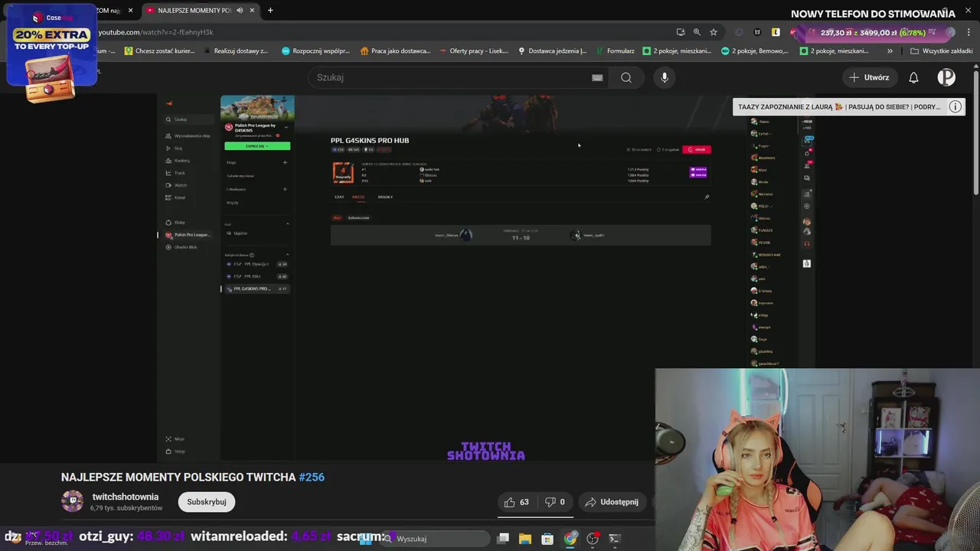Image resolution: width=980 pixels, height=551 pixels.
Task: Open suggested video 'TAAZY ZAPOZNANIE Z LAURĄ'
Action: point(838,107)
